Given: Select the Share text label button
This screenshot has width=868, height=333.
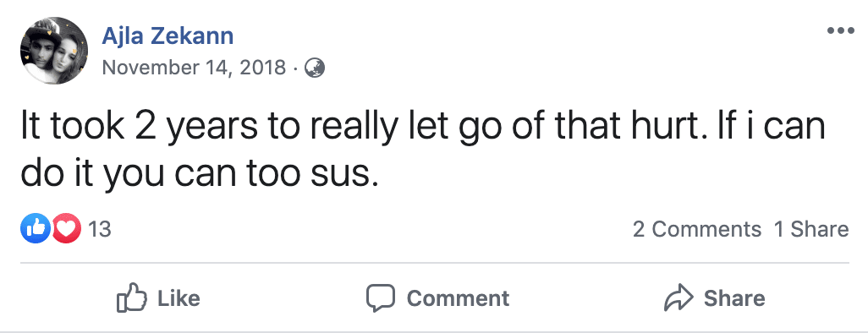Looking at the screenshot, I should click(x=734, y=298).
